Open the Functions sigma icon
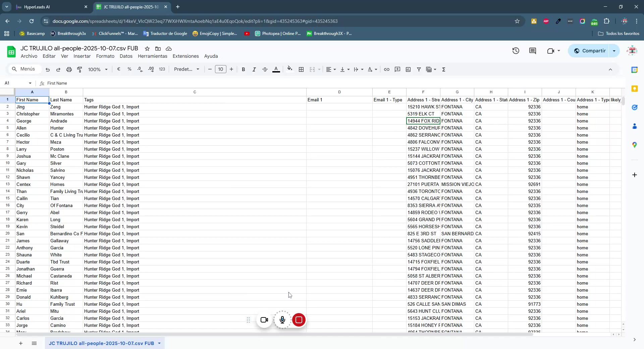The width and height of the screenshot is (644, 349). click(444, 69)
